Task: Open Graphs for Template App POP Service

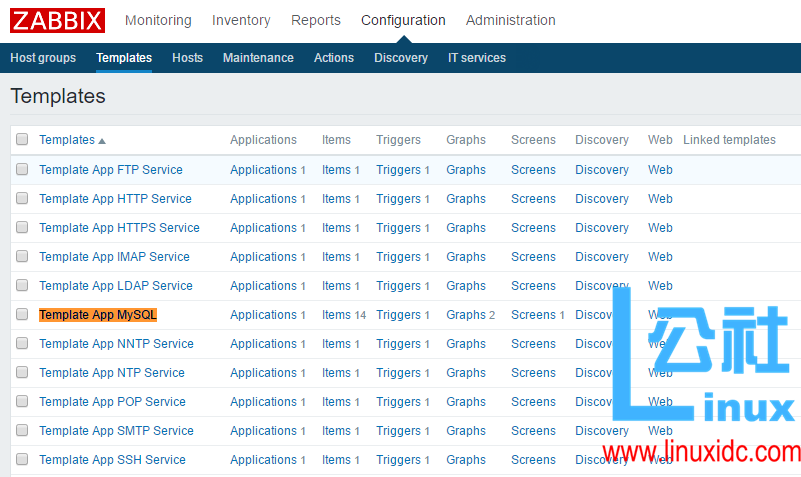Action: [466, 402]
